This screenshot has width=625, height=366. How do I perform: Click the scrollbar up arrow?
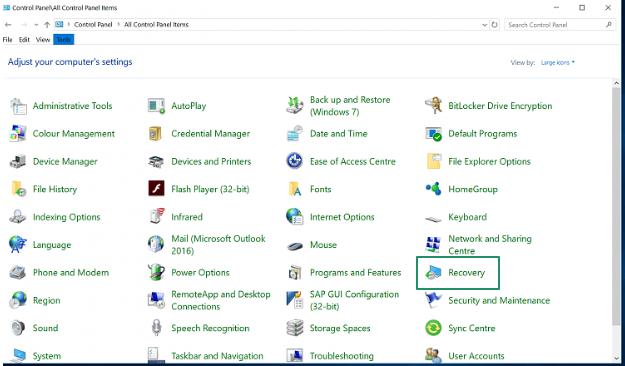616,83
